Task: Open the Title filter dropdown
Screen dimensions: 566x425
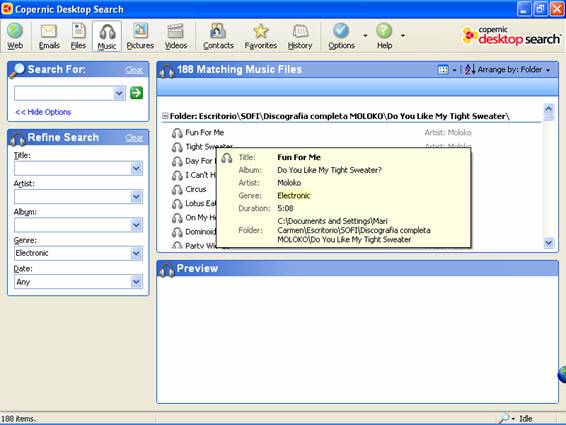Action: tap(136, 168)
